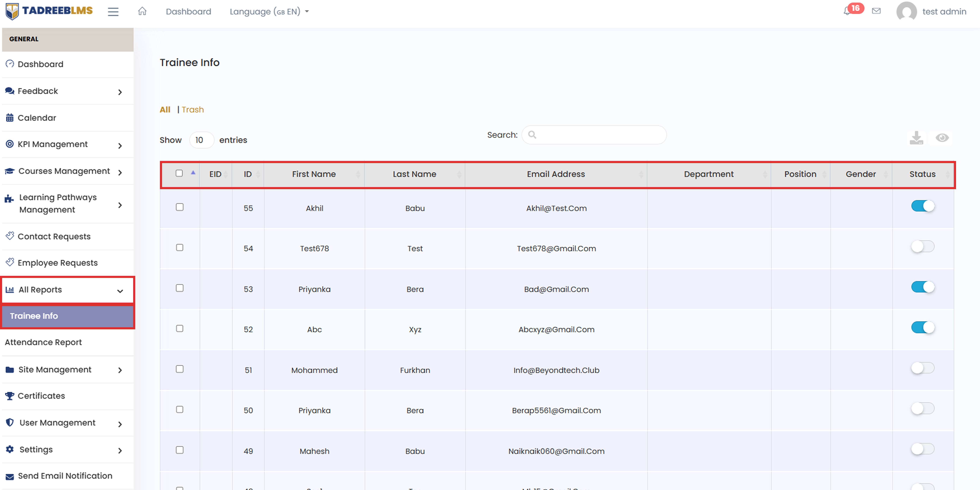This screenshot has width=980, height=490.
Task: Toggle column visibility with the eye icon
Action: coord(942,138)
